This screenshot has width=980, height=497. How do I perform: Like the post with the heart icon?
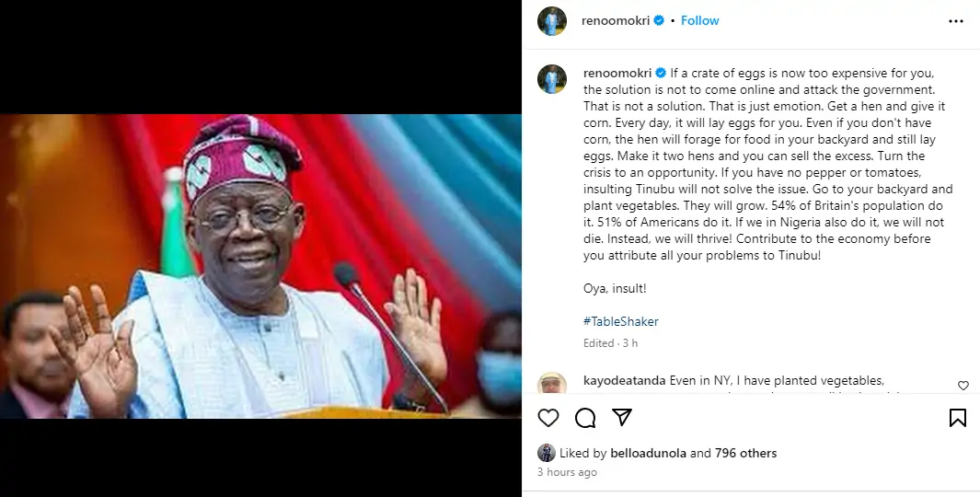[548, 418]
